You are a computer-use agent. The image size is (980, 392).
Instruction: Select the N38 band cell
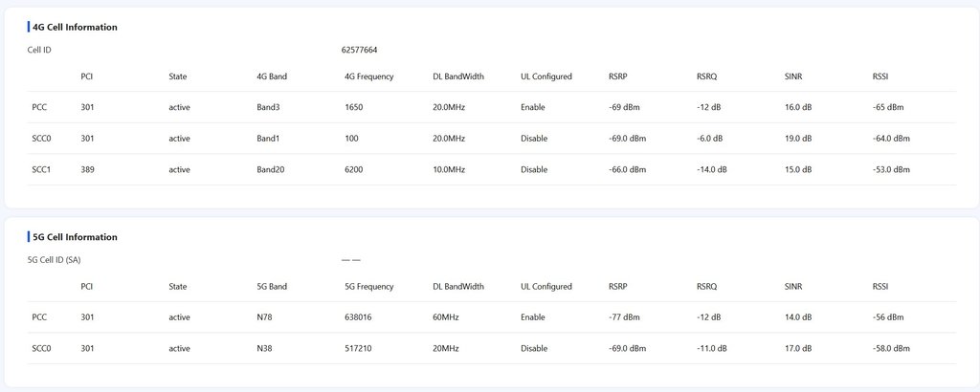tap(265, 348)
